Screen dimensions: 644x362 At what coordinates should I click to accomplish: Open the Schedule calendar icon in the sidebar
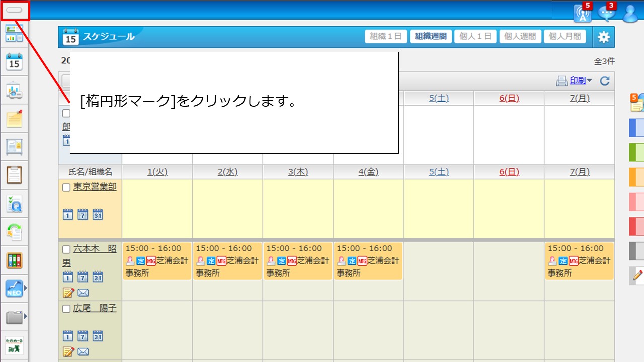(14, 62)
